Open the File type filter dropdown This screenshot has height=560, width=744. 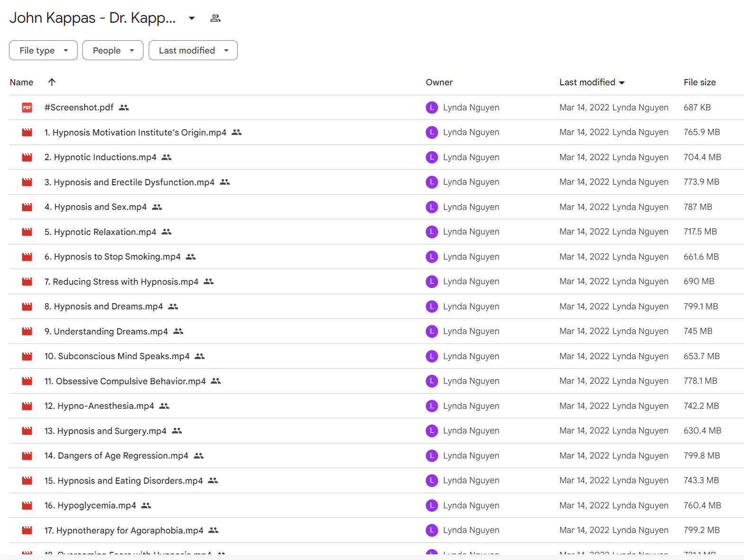coord(43,50)
